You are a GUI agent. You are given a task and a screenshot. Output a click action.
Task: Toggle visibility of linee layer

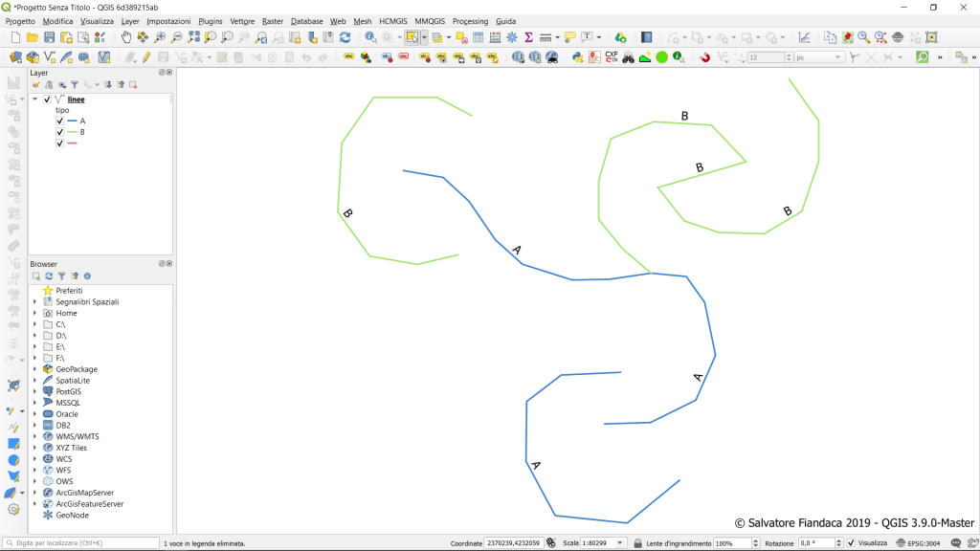pyautogui.click(x=47, y=99)
